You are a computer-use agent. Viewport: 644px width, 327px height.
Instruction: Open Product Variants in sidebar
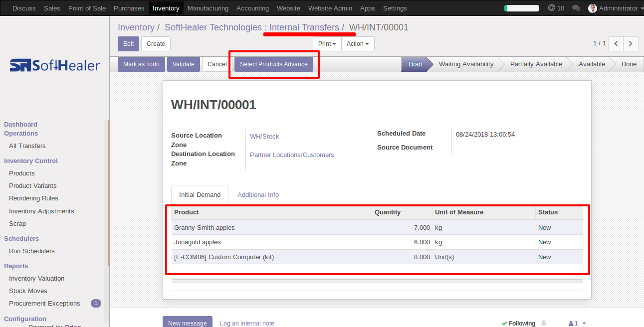pyautogui.click(x=33, y=186)
